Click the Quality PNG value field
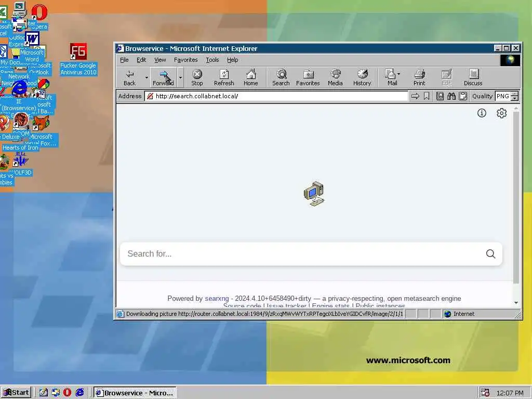 [503, 96]
